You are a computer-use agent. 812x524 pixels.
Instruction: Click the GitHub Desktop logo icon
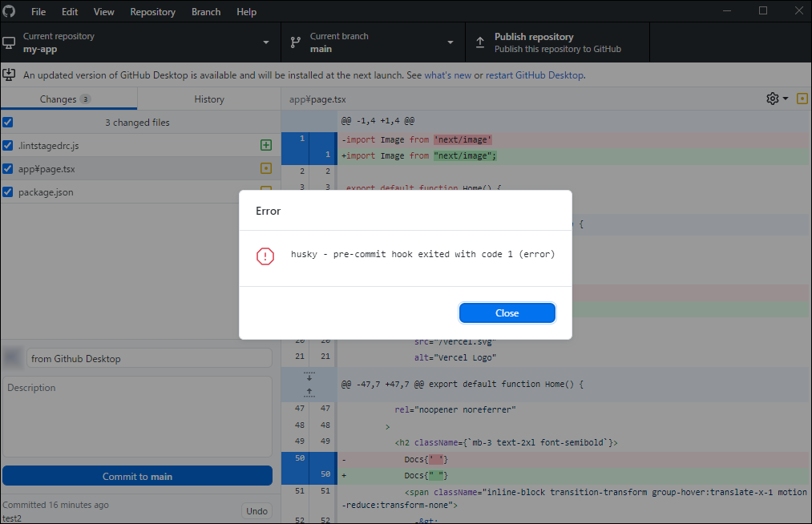(9, 11)
